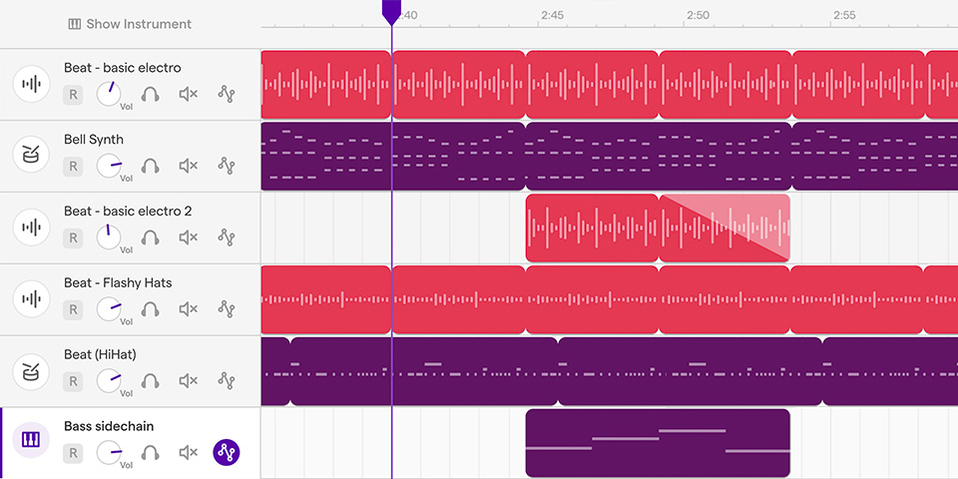958x479 pixels.
Task: Mute the Bass sidechain track
Action: tap(188, 453)
